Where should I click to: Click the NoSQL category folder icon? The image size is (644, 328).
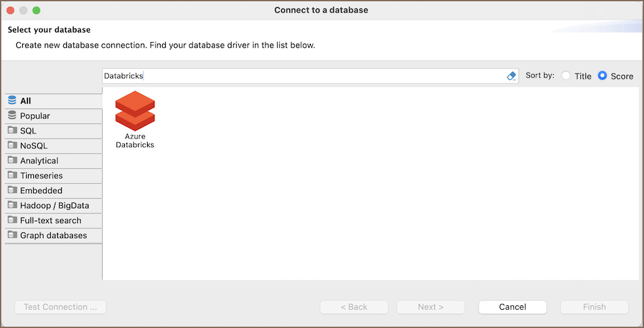click(12, 145)
